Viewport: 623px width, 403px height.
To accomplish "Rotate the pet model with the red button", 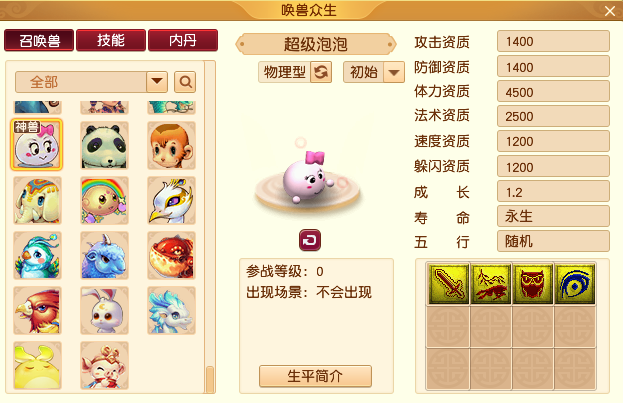I will click(310, 240).
